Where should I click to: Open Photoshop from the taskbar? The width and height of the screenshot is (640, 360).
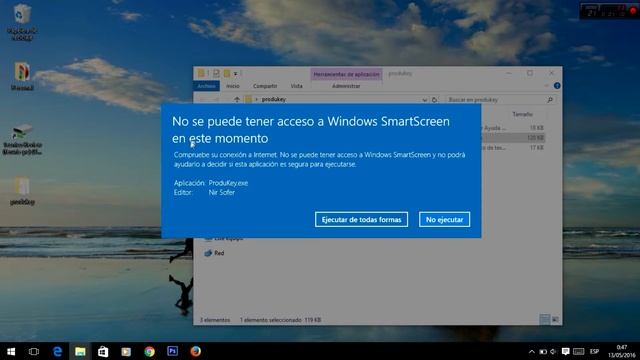coord(172,351)
